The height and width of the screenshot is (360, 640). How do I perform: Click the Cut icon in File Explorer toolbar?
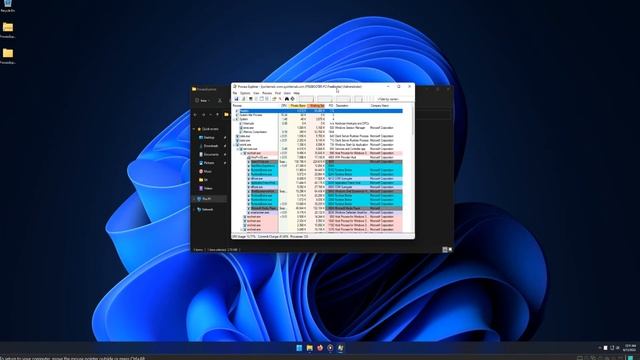pyautogui.click(x=220, y=100)
